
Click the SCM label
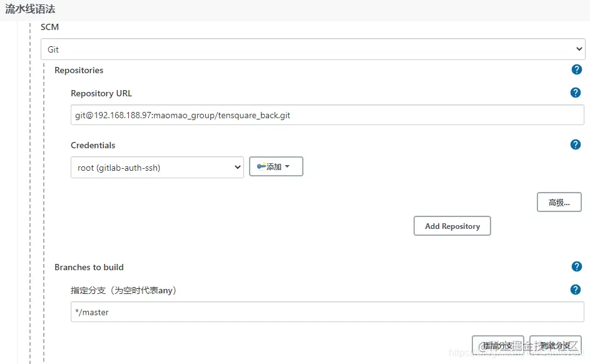pyautogui.click(x=49, y=27)
